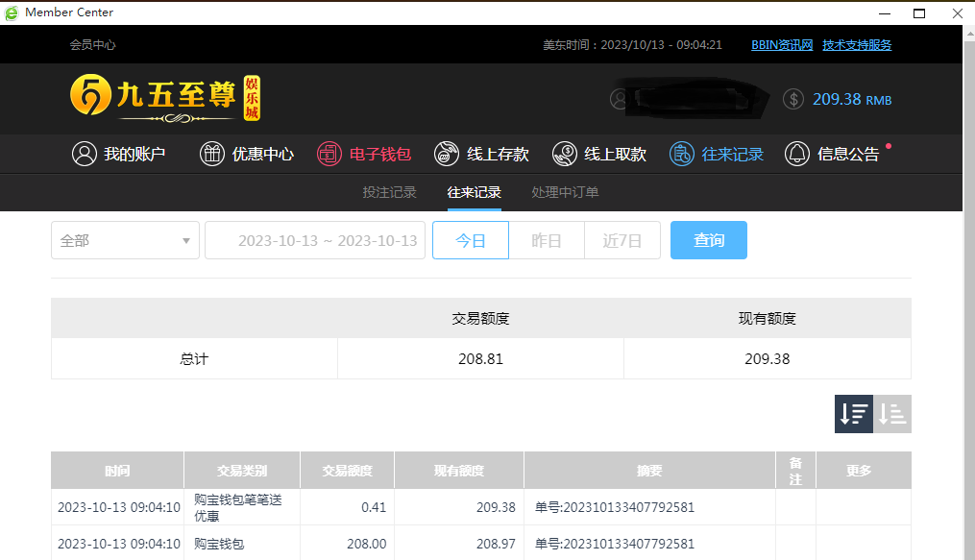Click the blue records icon beside 往来记录

pos(681,154)
